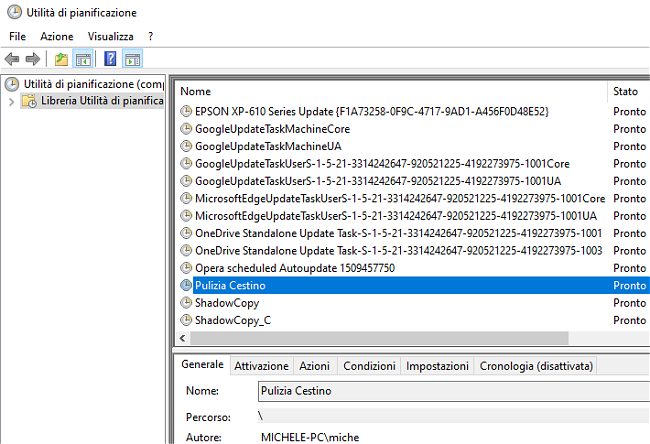Image resolution: width=650 pixels, height=444 pixels.
Task: Select the GoogleUpdateTaskMachineCore task
Action: [272, 129]
